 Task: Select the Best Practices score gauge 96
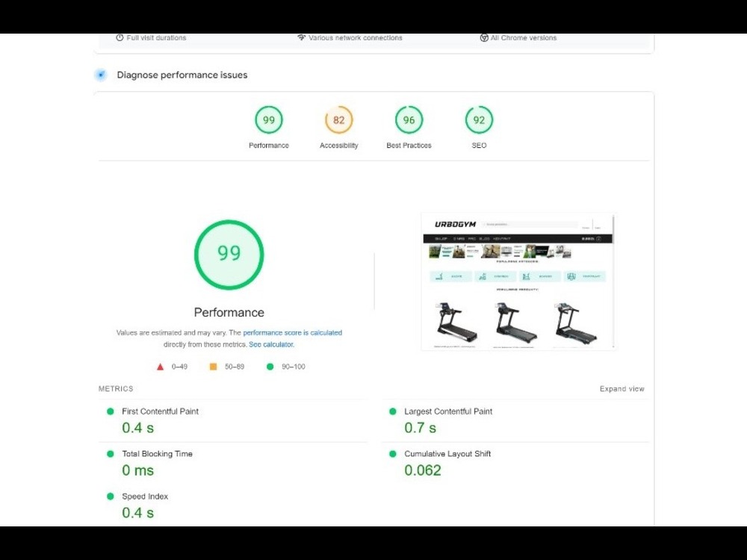point(409,120)
